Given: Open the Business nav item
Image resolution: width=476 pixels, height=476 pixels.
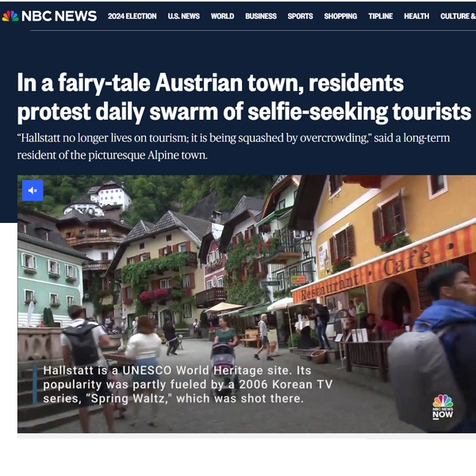Looking at the screenshot, I should 260,16.
